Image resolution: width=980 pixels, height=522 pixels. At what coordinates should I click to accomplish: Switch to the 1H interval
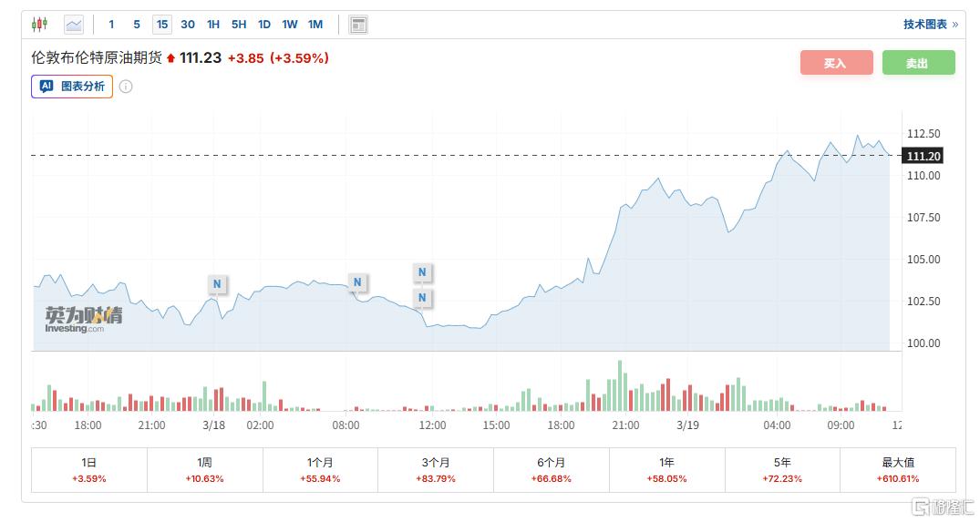(213, 25)
